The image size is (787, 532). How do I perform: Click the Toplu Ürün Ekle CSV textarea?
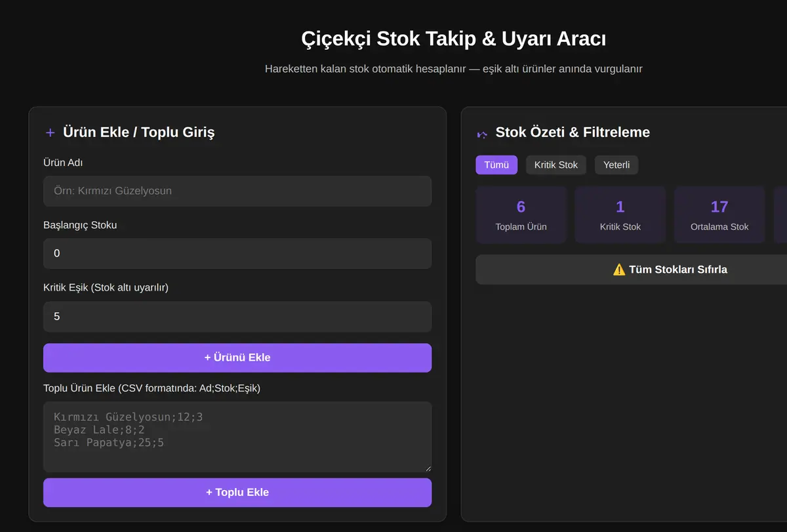[237, 437]
